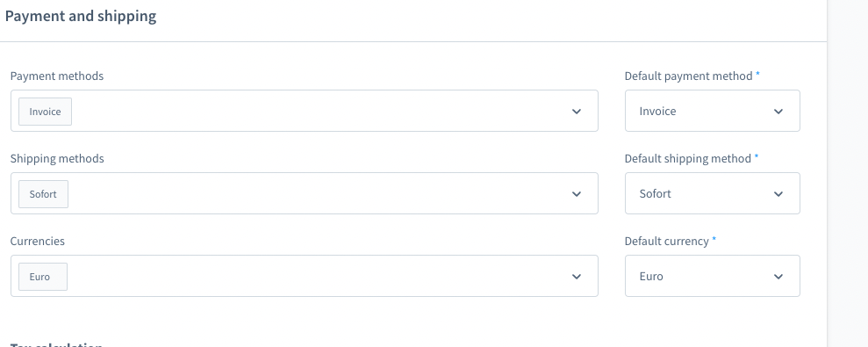Select the Sofort tag in Shipping methods
This screenshot has width=868, height=347.
coord(43,194)
